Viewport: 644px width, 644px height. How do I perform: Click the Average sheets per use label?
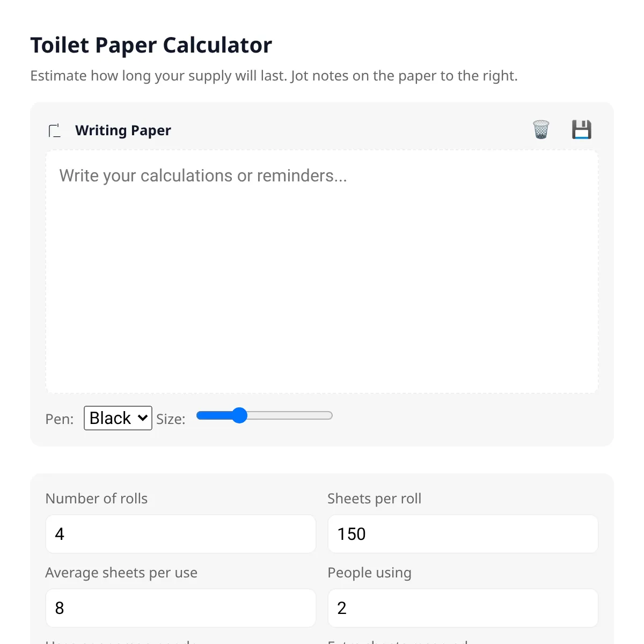pos(121,573)
